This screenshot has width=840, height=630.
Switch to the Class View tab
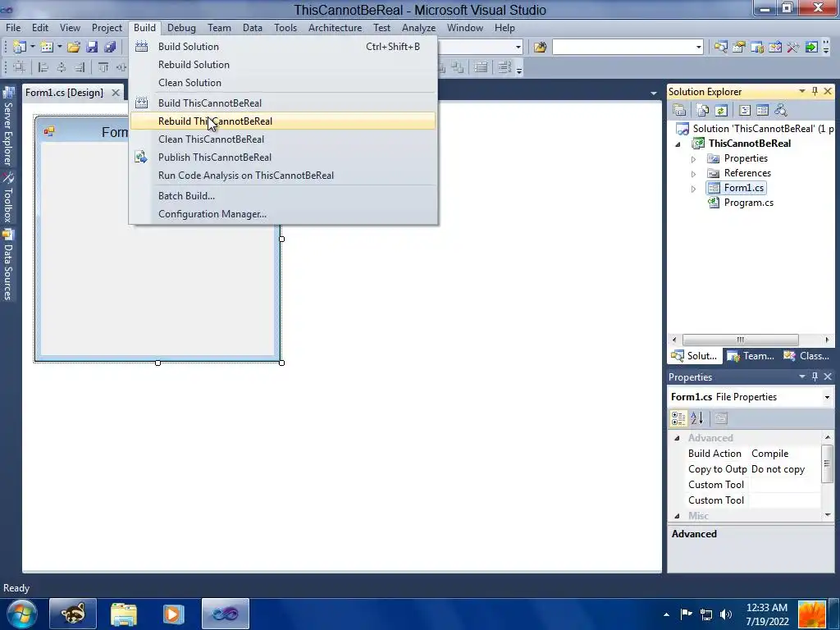(806, 356)
